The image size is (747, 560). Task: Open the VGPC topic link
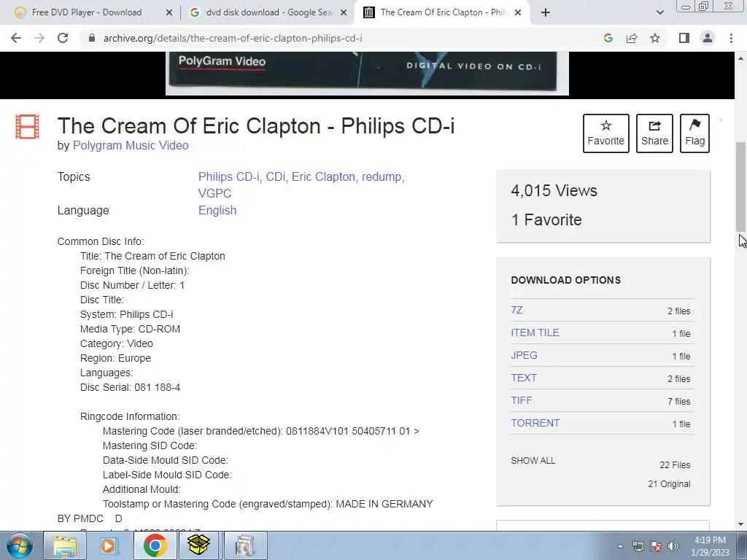tap(214, 193)
